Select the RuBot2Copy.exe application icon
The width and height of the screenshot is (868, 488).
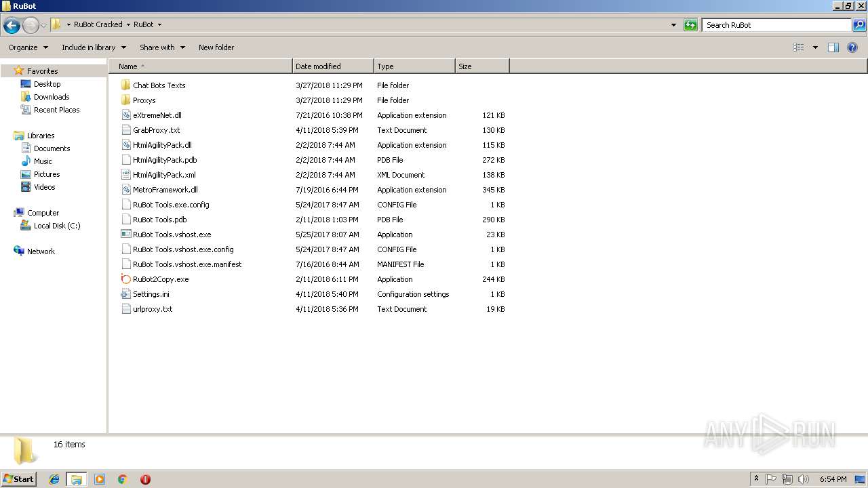[125, 279]
